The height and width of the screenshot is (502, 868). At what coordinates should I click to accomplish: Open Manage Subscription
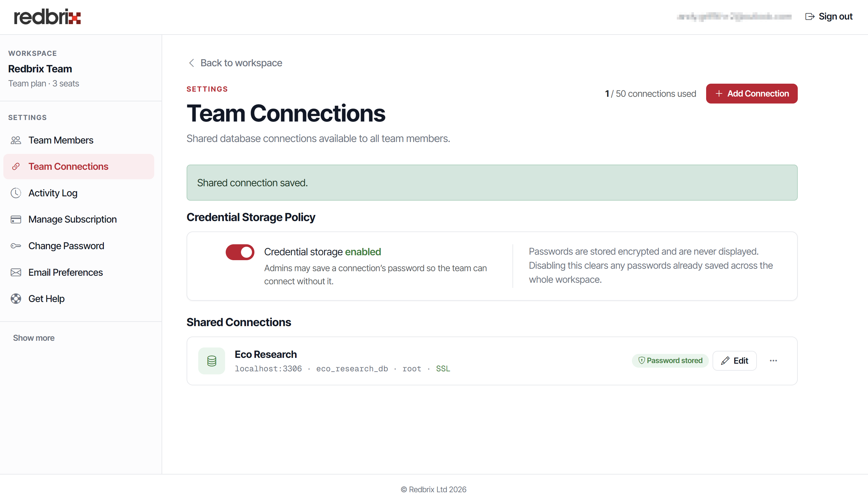pyautogui.click(x=79, y=219)
